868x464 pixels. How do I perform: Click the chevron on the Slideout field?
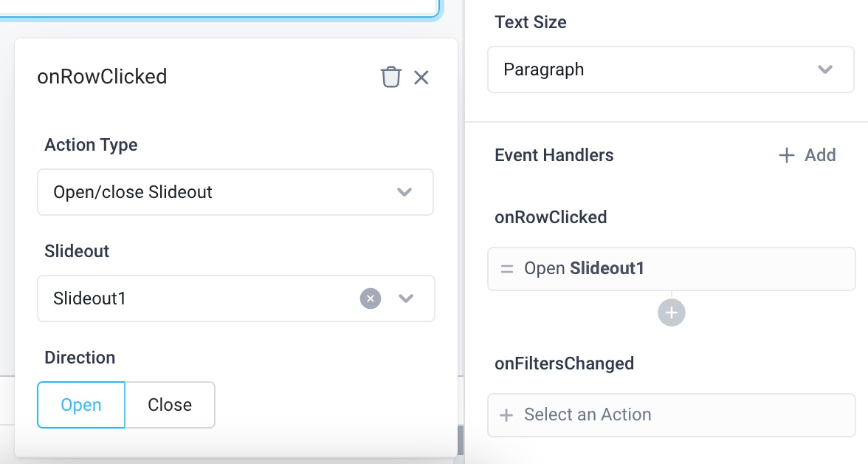pyautogui.click(x=405, y=298)
